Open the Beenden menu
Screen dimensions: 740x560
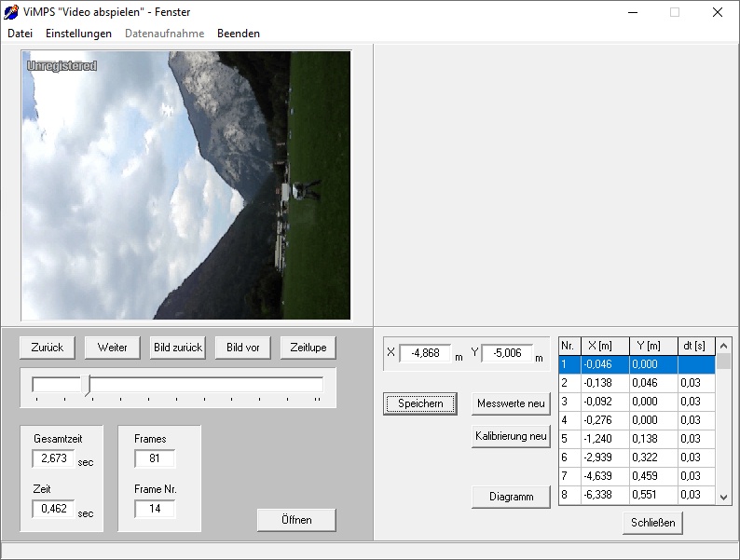coord(239,34)
